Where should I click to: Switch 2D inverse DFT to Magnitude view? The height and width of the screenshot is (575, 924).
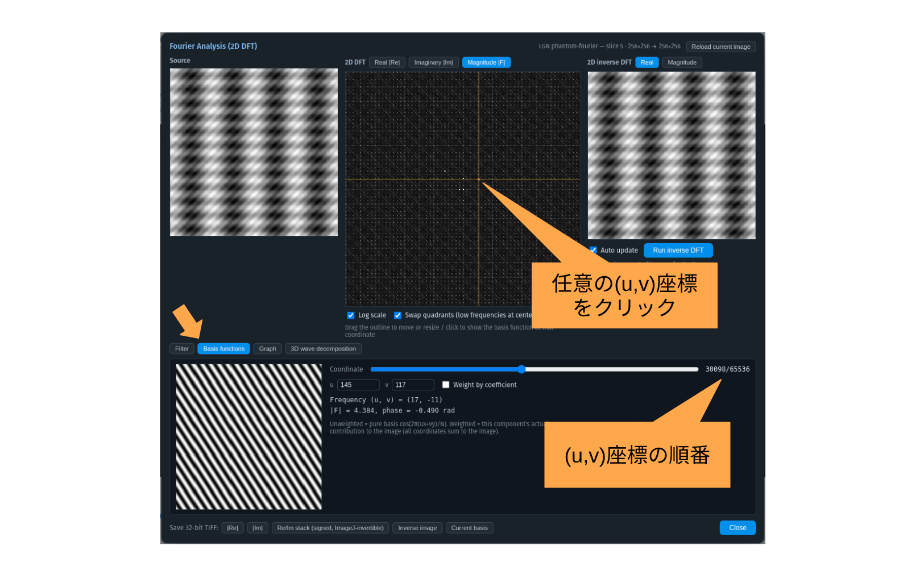pyautogui.click(x=682, y=63)
